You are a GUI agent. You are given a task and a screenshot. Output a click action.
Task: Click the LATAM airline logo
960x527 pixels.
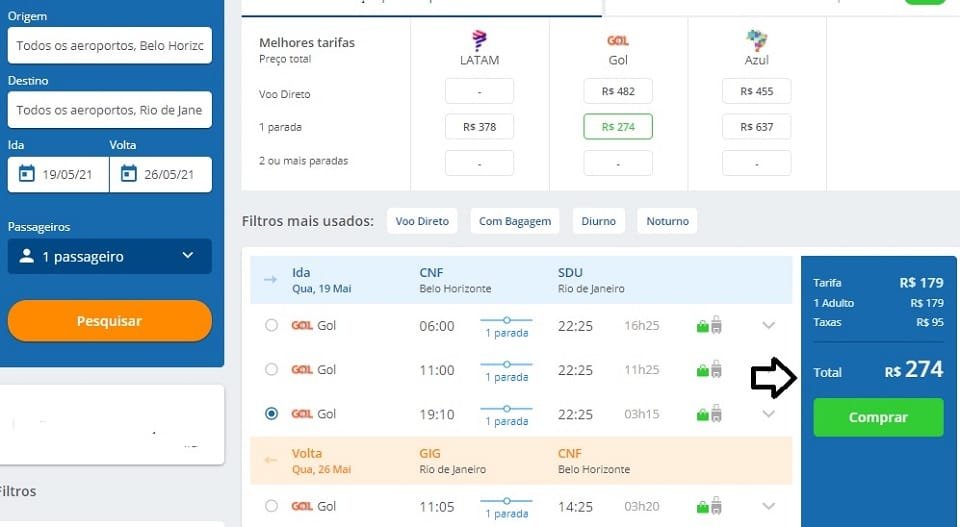tap(479, 40)
